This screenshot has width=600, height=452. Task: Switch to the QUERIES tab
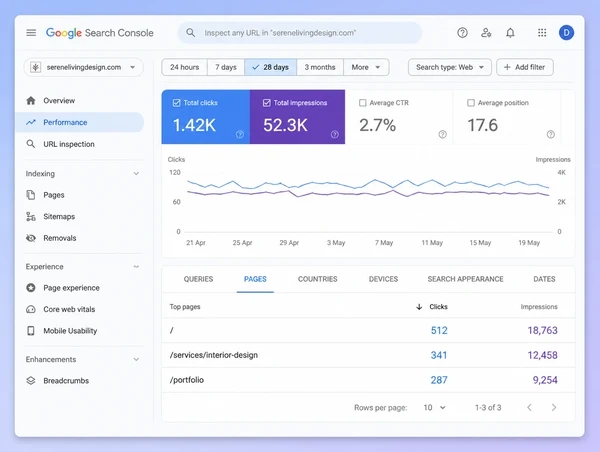(198, 279)
